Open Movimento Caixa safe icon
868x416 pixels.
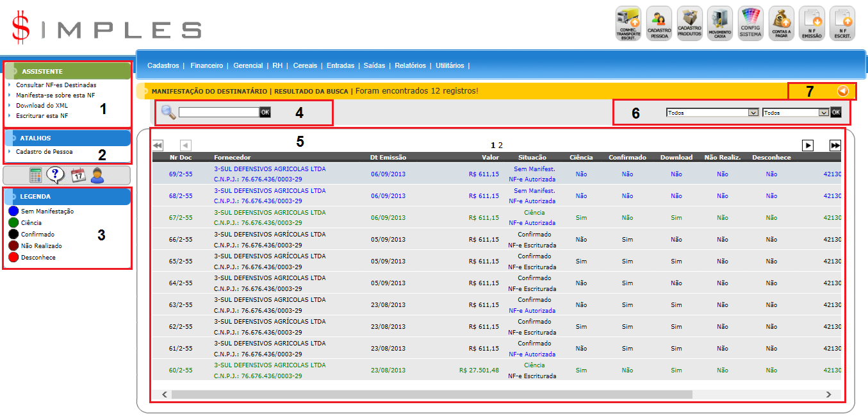click(720, 23)
